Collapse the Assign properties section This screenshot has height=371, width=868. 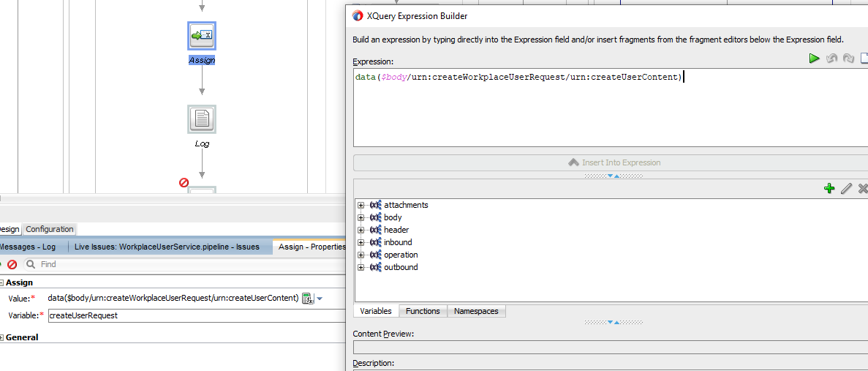pyautogui.click(x=1, y=282)
